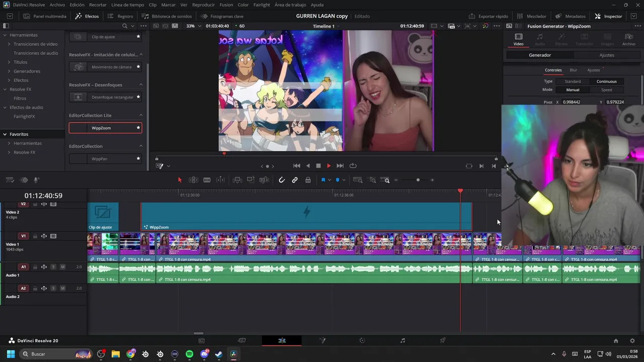Open the Mezclador panel

click(x=532, y=16)
